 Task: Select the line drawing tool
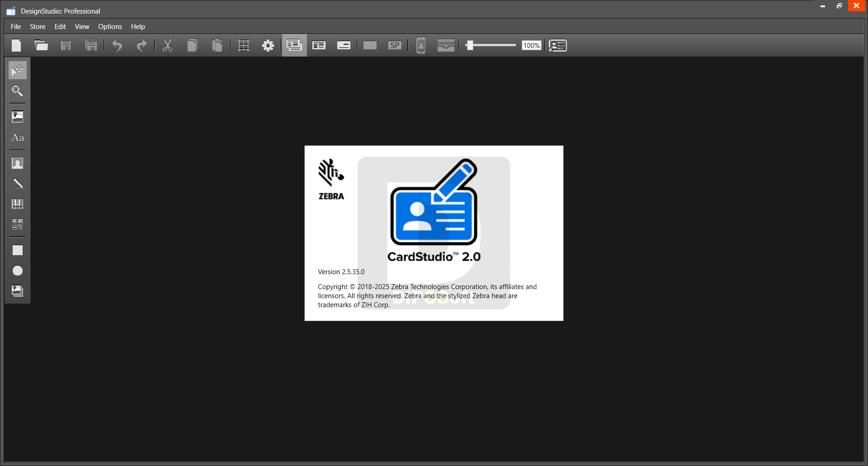coord(18,184)
